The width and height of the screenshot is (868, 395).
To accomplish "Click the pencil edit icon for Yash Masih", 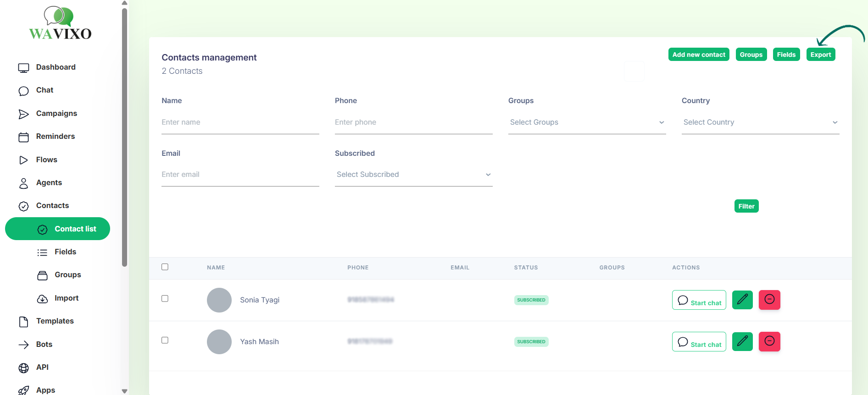I will coord(742,342).
